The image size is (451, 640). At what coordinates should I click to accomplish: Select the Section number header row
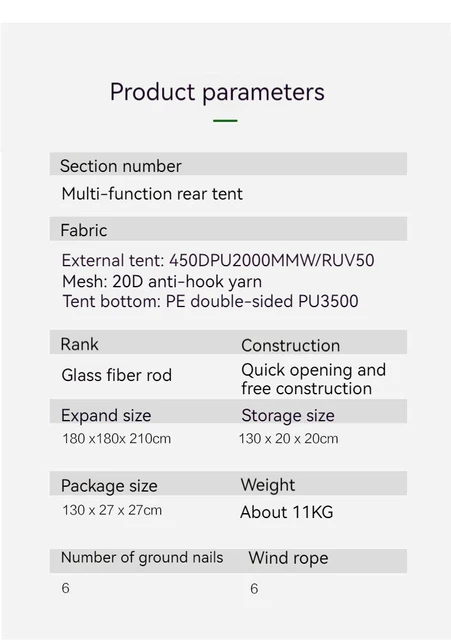pos(228,164)
